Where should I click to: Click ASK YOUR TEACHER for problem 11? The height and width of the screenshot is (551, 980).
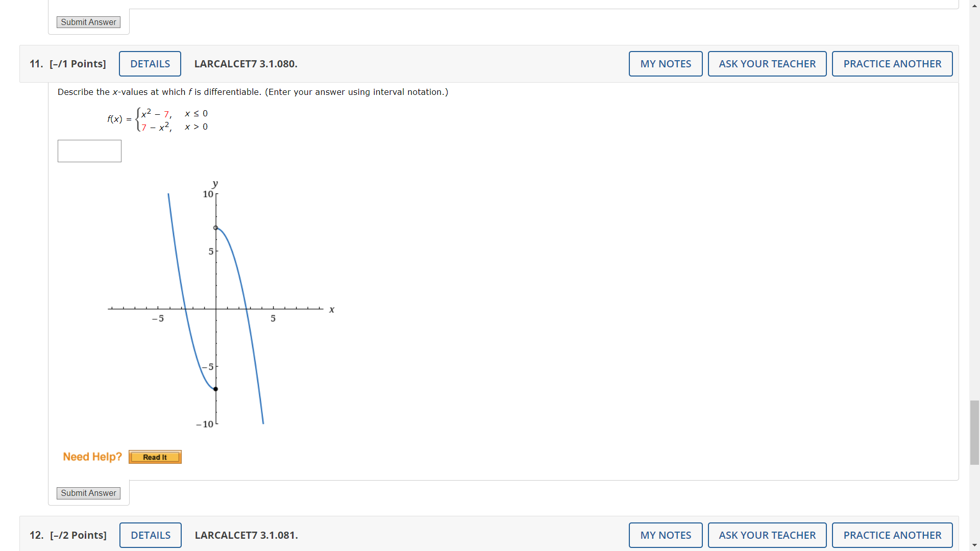(767, 63)
